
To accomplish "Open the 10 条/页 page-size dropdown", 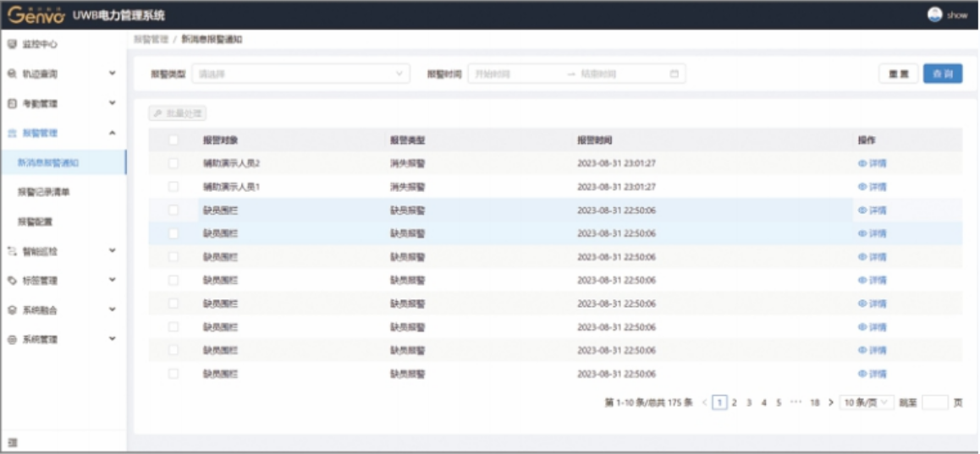I will tap(867, 402).
